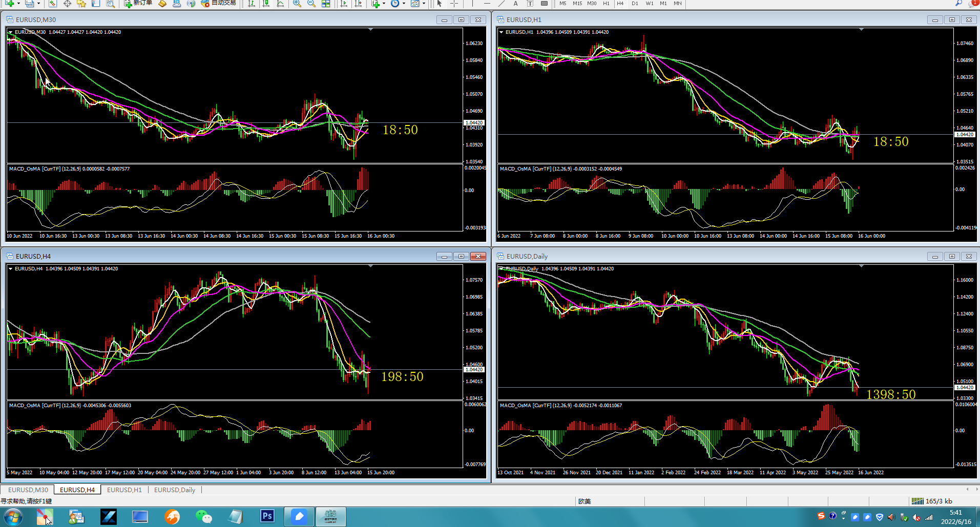Click the 1.04420 price marker on M30 chart
This screenshot has width=980, height=527.
pyautogui.click(x=474, y=123)
